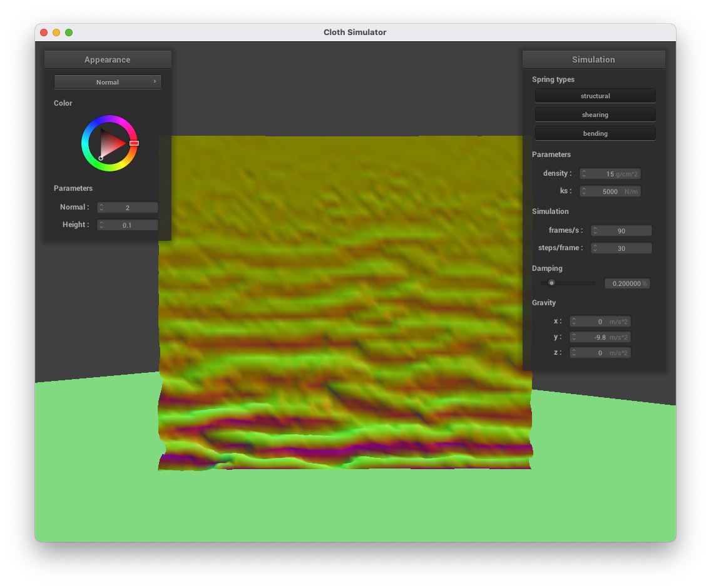Click the ks value field
The height and width of the screenshot is (588, 711).
tap(610, 192)
